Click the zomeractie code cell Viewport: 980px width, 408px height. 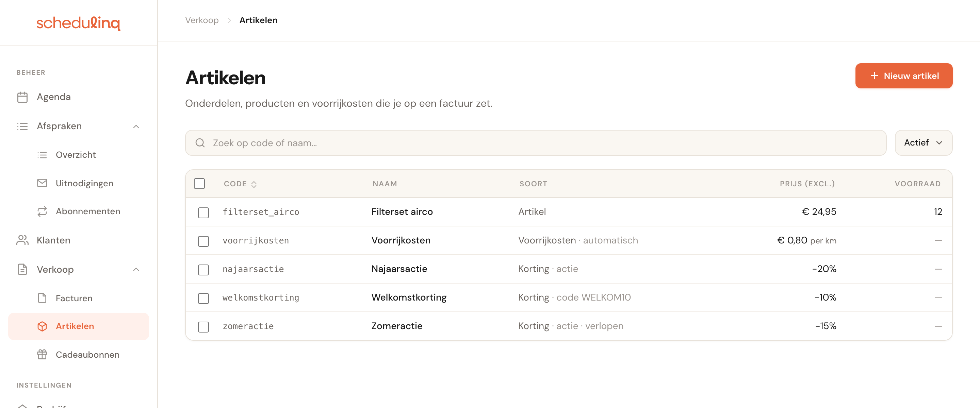pyautogui.click(x=248, y=326)
